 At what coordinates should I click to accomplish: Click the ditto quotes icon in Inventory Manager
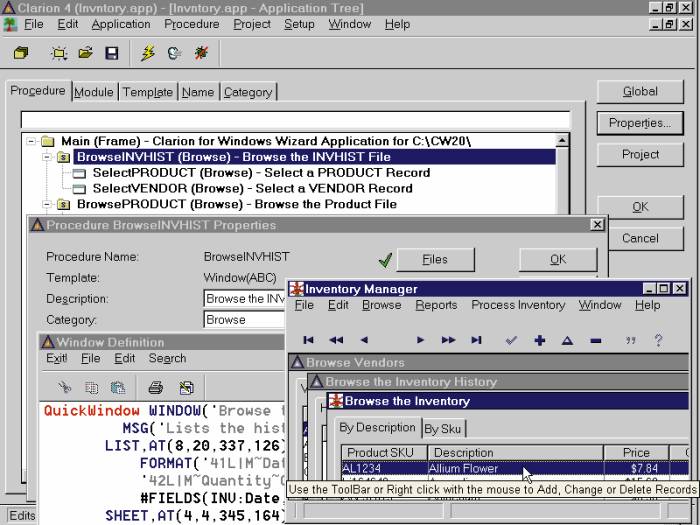(630, 341)
